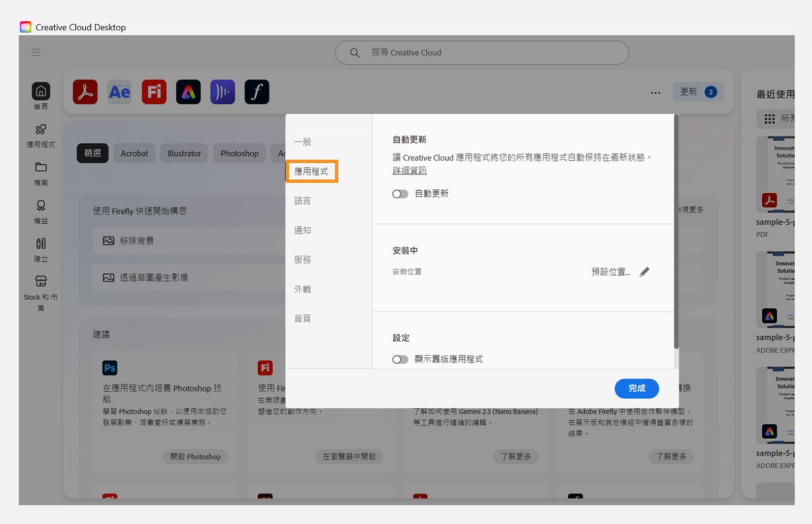Click the Photoshop Ps icon in suggestion card
Viewport: 812px width, 524px height.
[x=110, y=368]
